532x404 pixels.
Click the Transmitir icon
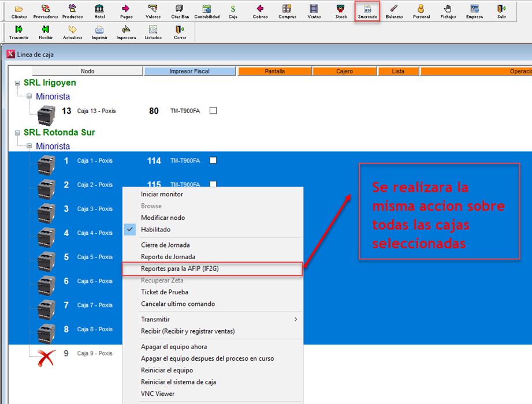(18, 32)
